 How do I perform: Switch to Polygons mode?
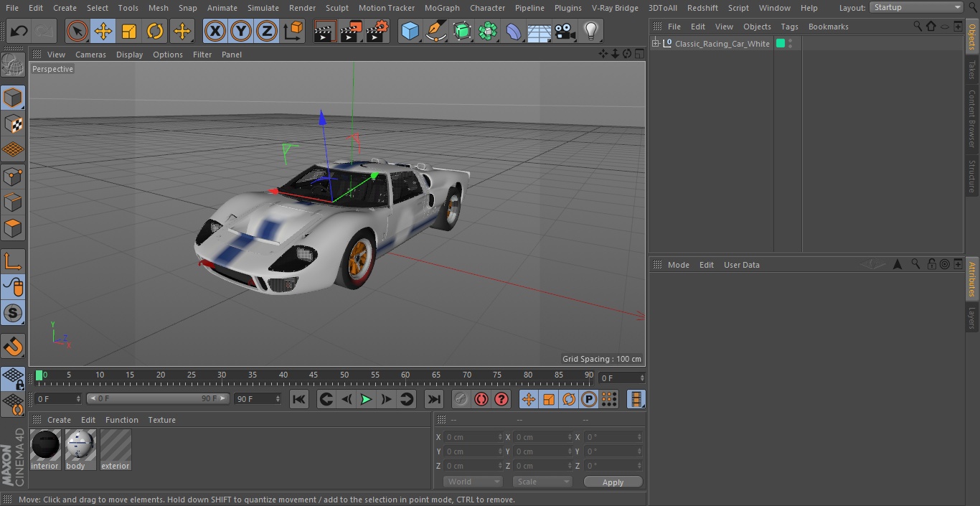[13, 229]
